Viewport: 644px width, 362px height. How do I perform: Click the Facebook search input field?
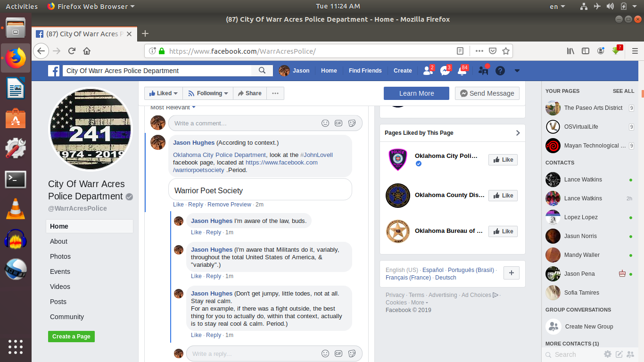(x=157, y=71)
